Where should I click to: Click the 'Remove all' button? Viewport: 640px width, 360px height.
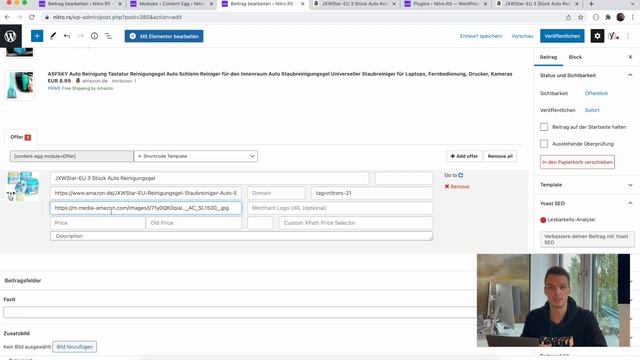[500, 156]
